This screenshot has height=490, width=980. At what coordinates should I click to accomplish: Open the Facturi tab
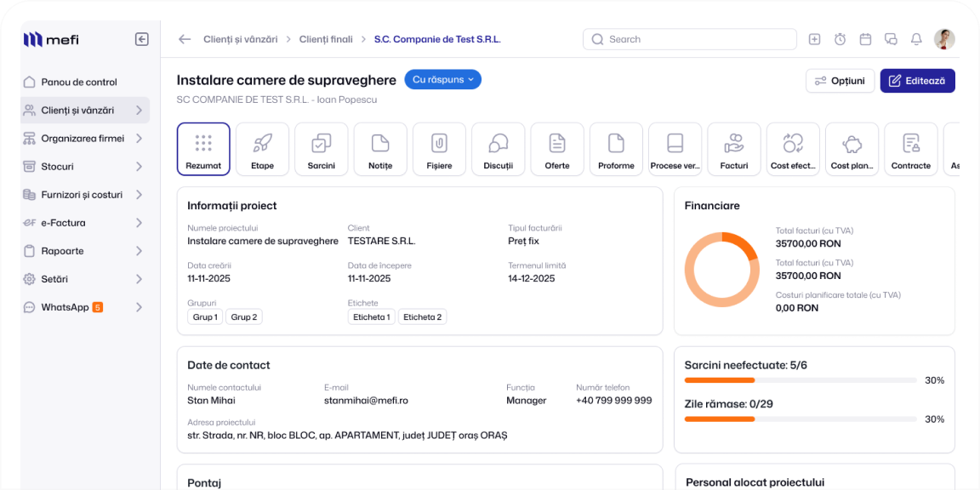point(734,150)
